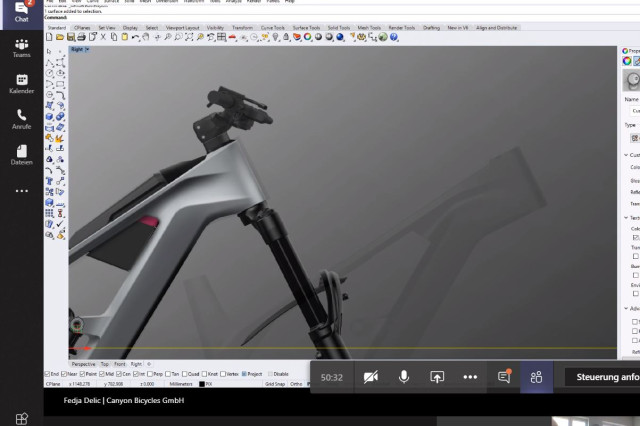Select the Explode tool in side toolbar
640x426 pixels.
coord(60,138)
